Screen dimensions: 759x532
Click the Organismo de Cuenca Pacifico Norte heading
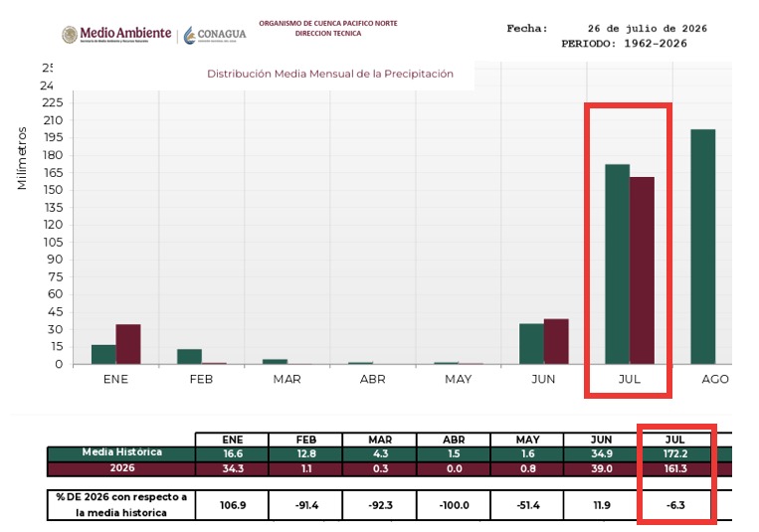tap(328, 23)
